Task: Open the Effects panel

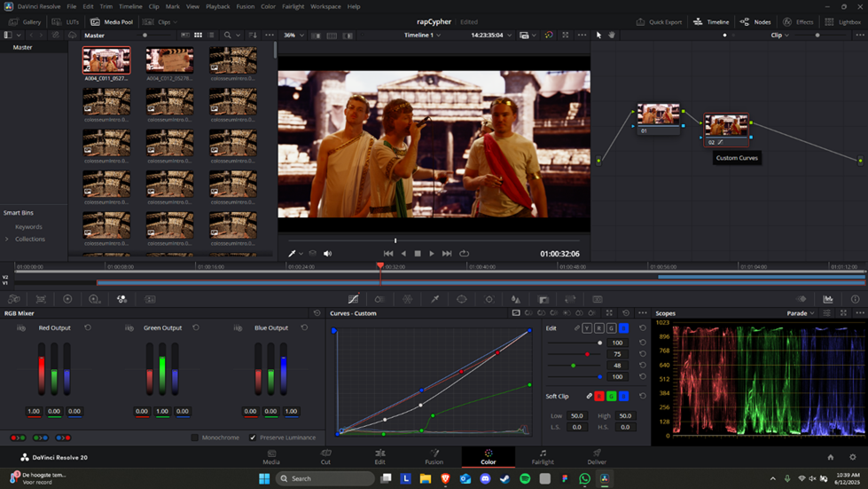Action: click(798, 22)
